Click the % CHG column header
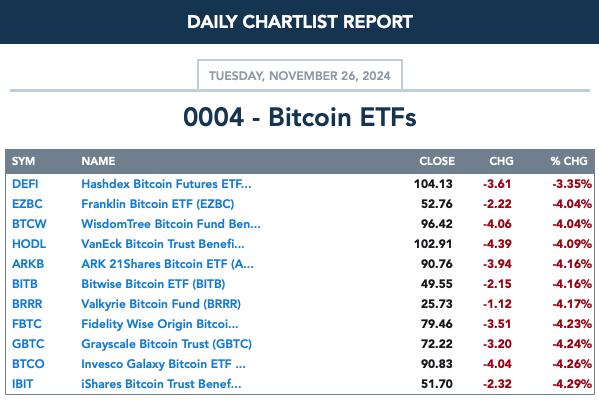Image resolution: width=599 pixels, height=401 pixels. (x=569, y=161)
